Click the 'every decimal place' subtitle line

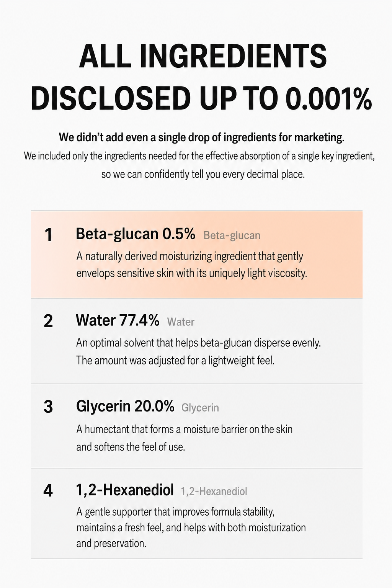[203, 175]
